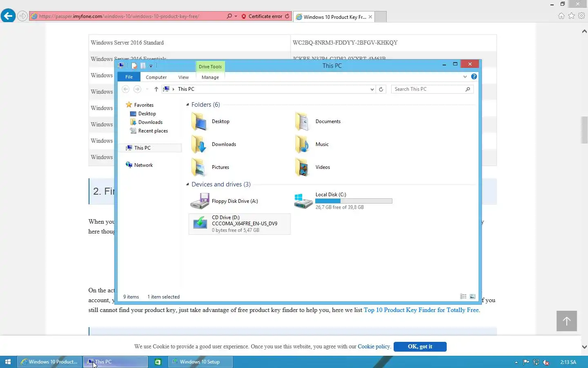Click browser page vertical scrollbar thumb
588x368 pixels.
(584, 130)
